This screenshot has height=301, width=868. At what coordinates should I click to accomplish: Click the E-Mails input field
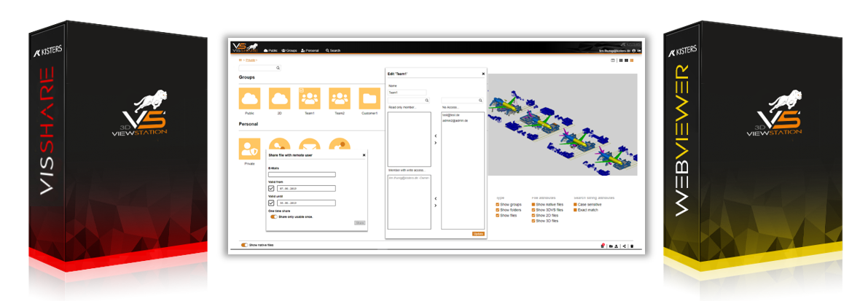pos(302,174)
